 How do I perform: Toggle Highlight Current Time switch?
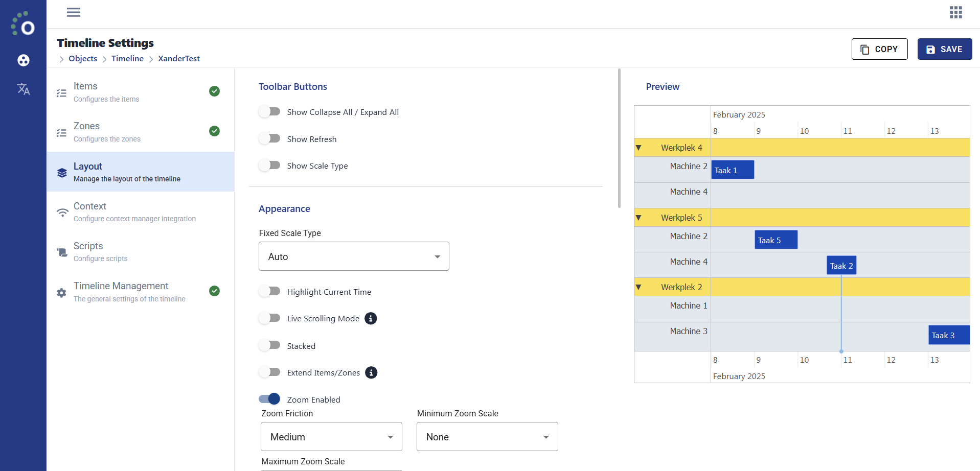[x=269, y=291]
